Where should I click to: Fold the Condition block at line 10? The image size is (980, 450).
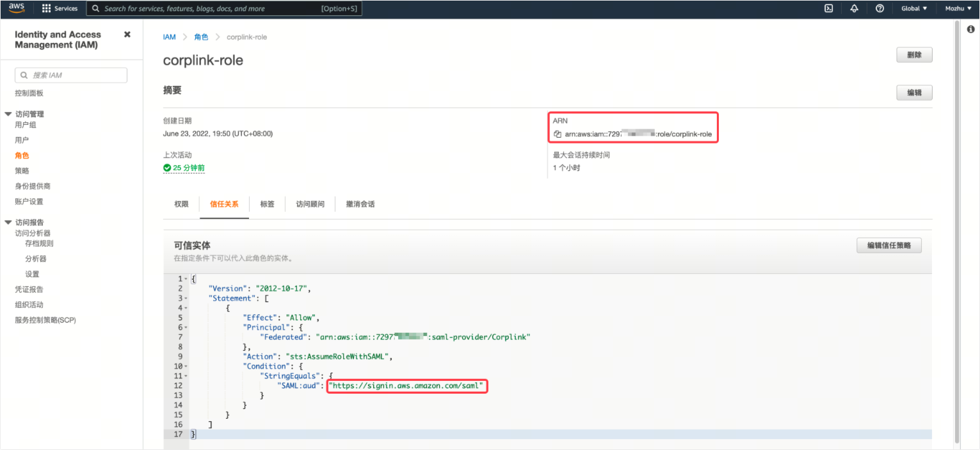coord(186,366)
